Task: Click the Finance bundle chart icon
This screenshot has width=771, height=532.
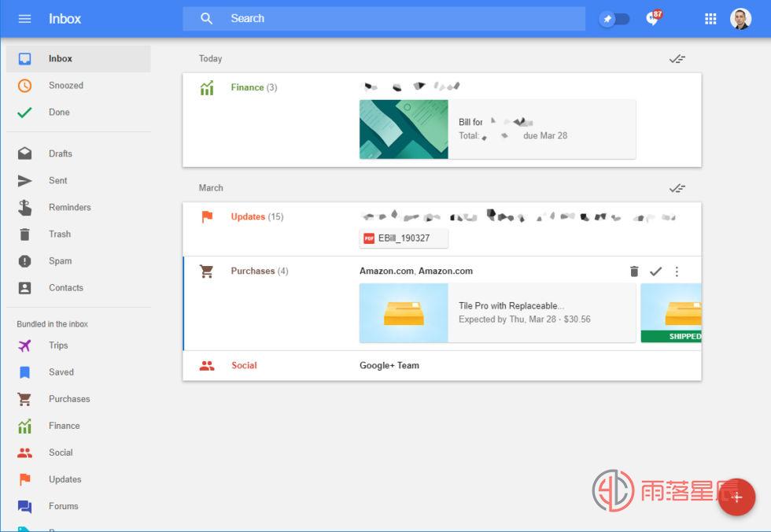Action: point(207,88)
